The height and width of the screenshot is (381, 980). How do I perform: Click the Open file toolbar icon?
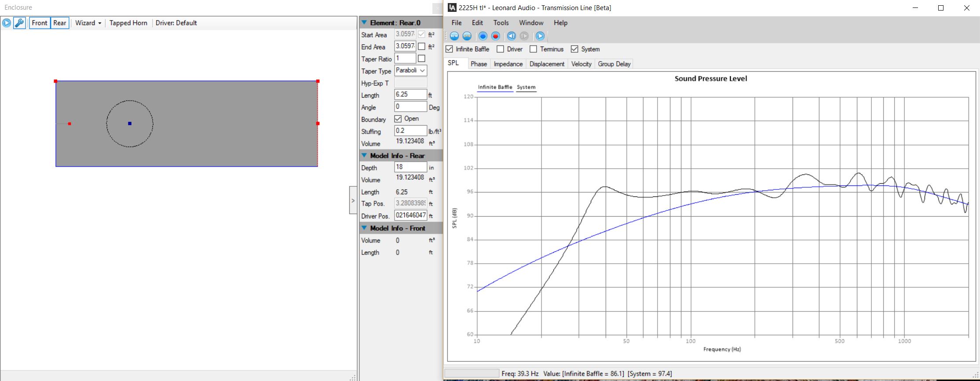pos(467,36)
